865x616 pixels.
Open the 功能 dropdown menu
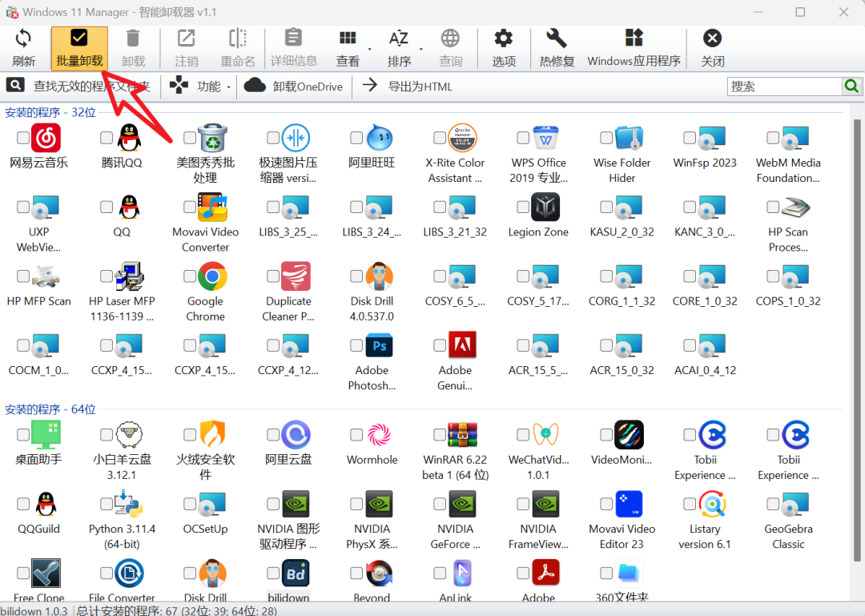coord(200,86)
